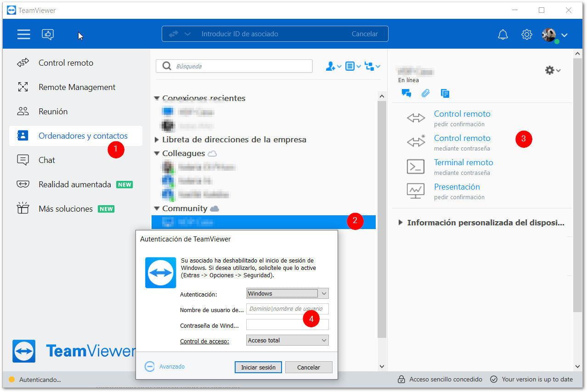Open the group hierarchy icon
Image resolution: width=587 pixels, height=392 pixels.
click(370, 67)
